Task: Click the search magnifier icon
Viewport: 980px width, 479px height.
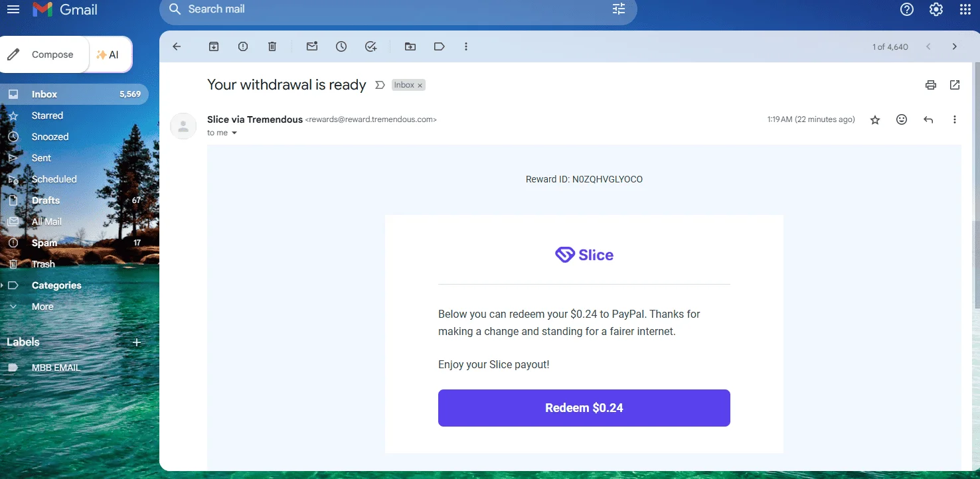Action: pos(175,9)
